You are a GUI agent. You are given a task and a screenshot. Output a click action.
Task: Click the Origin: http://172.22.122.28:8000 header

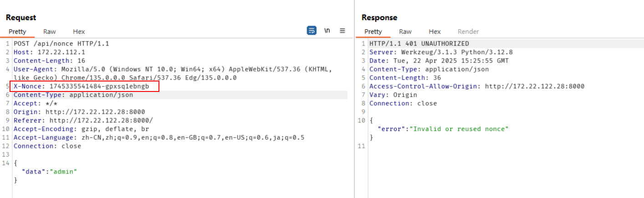pyautogui.click(x=79, y=112)
